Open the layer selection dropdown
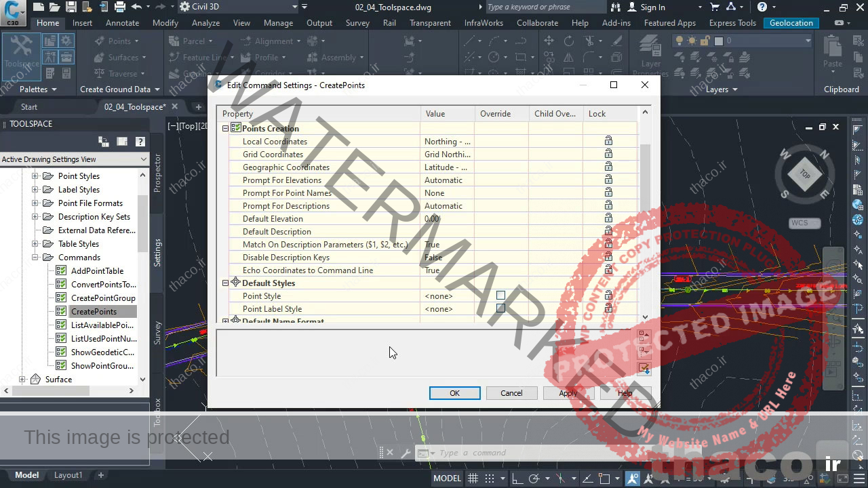The width and height of the screenshot is (868, 488). pos(743,41)
